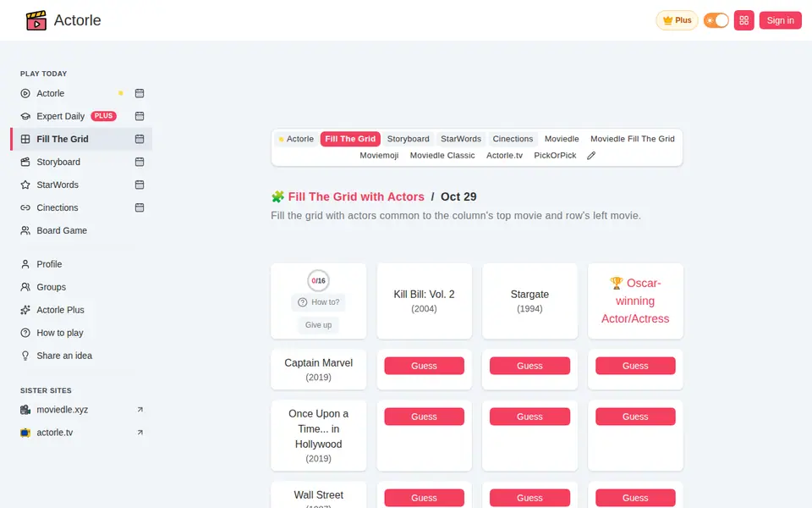
Task: Toggle the light/dark theme switch
Action: click(x=716, y=20)
